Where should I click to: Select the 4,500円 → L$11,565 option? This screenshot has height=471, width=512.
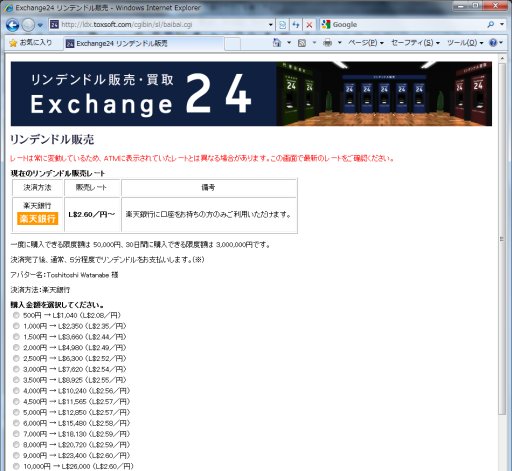16,401
